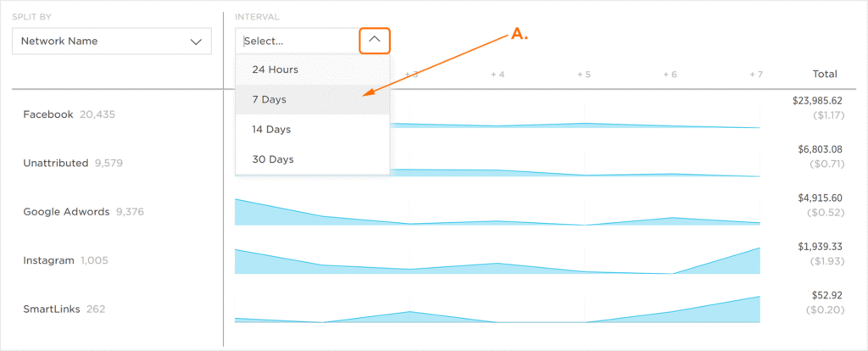Viewport: 868px width, 351px height.
Task: Click the Facebook network row label
Action: click(x=48, y=114)
